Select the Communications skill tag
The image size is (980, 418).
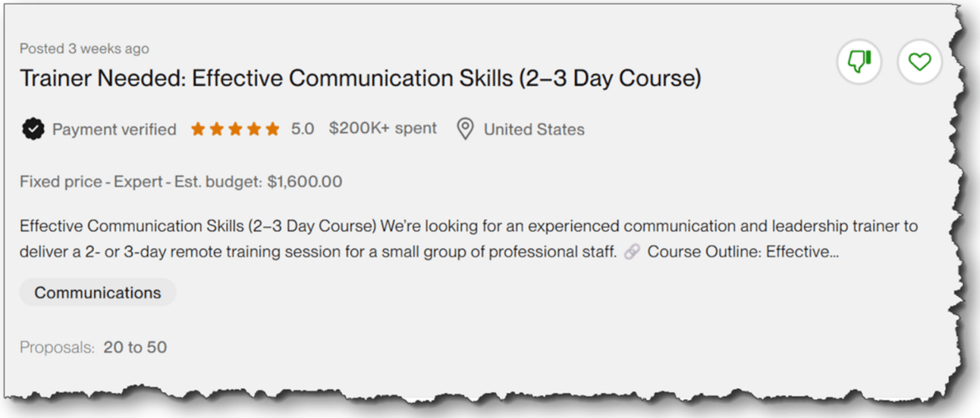[97, 293]
